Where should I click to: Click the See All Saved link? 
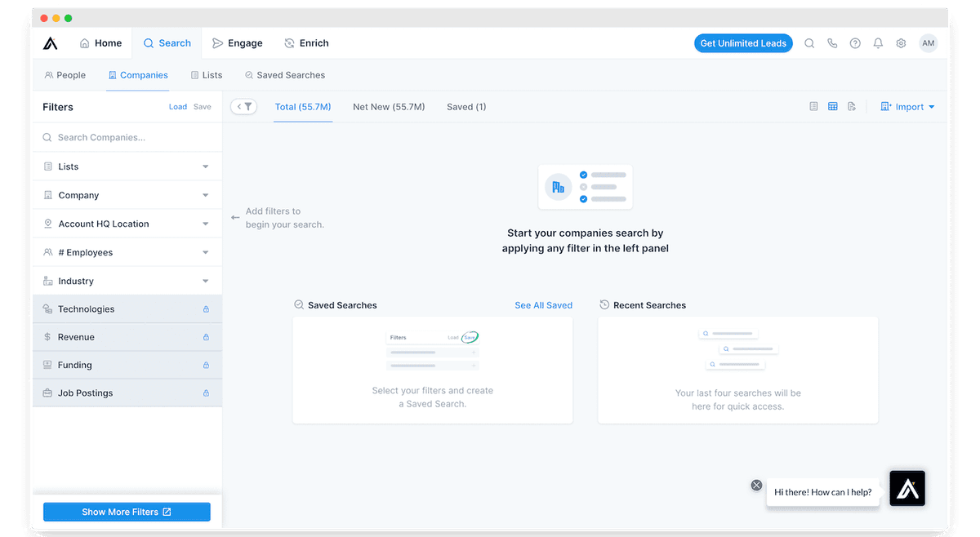tap(543, 304)
